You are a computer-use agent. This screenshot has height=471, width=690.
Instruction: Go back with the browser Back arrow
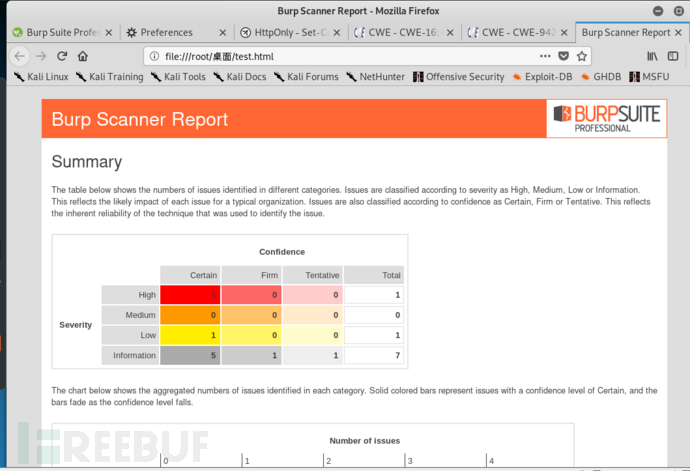[x=20, y=56]
